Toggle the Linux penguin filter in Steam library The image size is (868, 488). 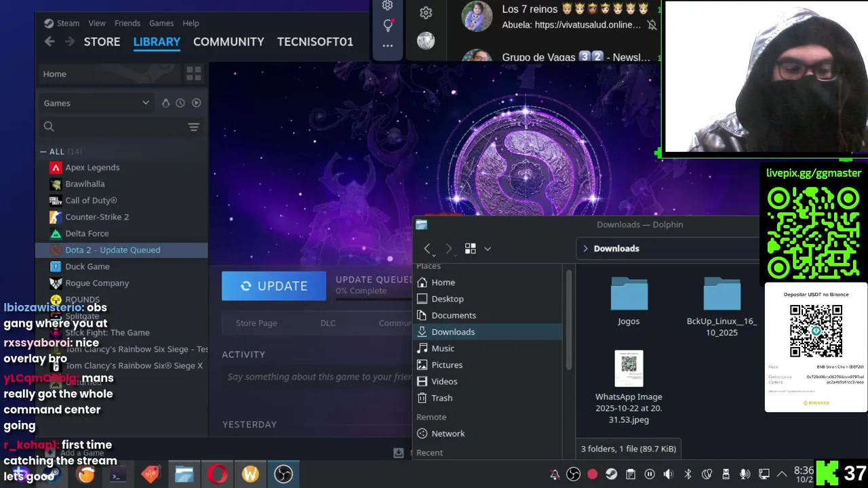point(165,103)
